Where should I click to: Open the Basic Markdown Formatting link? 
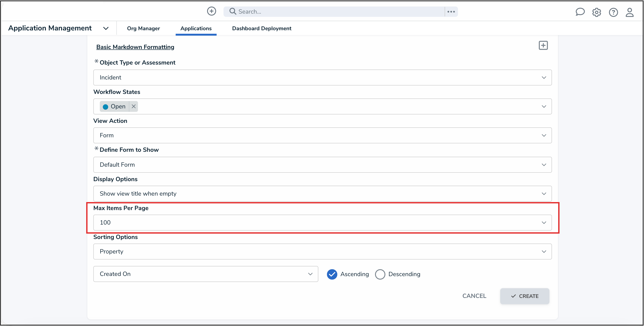135,47
